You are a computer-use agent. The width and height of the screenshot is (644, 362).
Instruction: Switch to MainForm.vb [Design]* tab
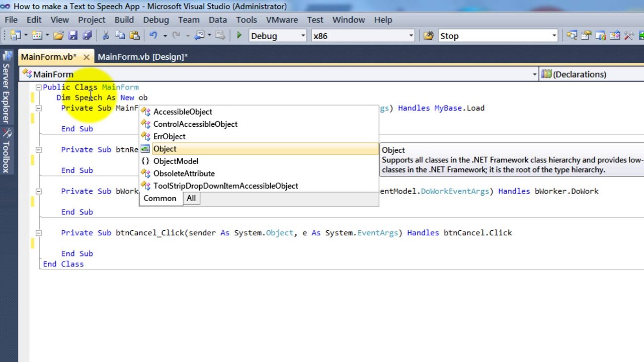(142, 57)
